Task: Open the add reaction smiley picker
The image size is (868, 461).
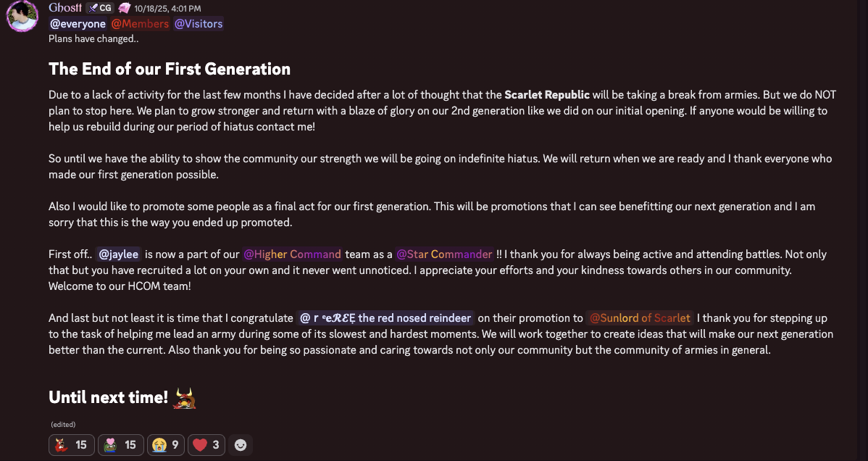Action: pyautogui.click(x=241, y=444)
